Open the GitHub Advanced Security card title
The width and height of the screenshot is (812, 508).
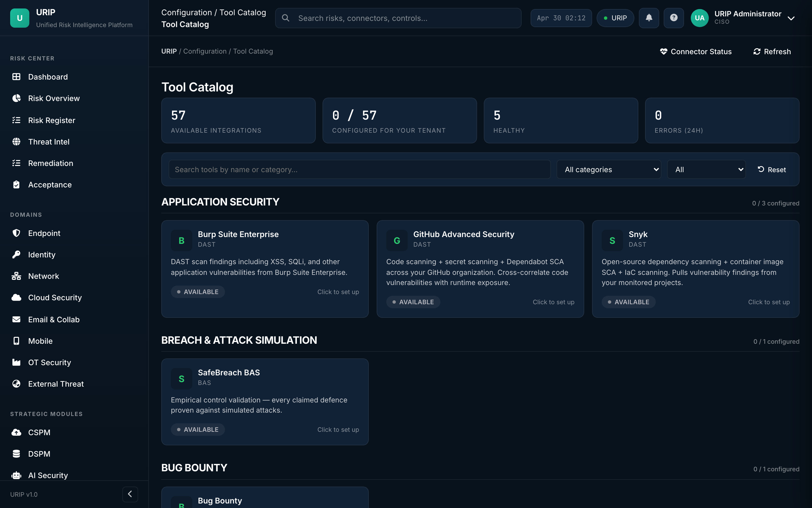464,234
